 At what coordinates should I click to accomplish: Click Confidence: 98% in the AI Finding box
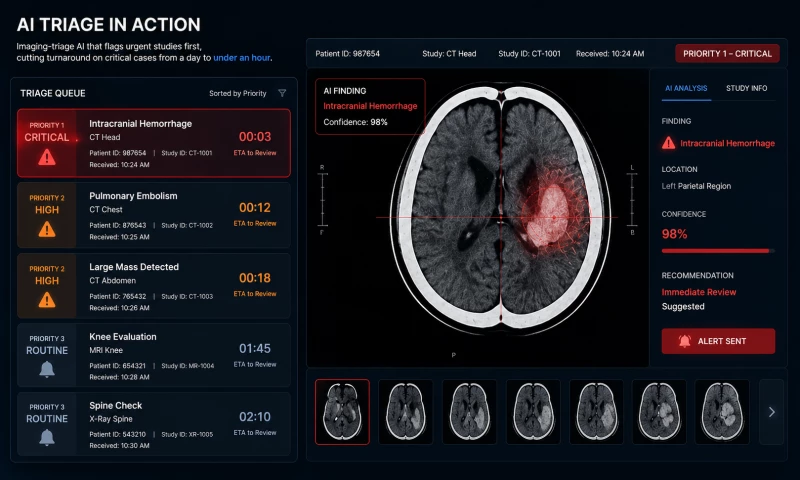pos(355,122)
